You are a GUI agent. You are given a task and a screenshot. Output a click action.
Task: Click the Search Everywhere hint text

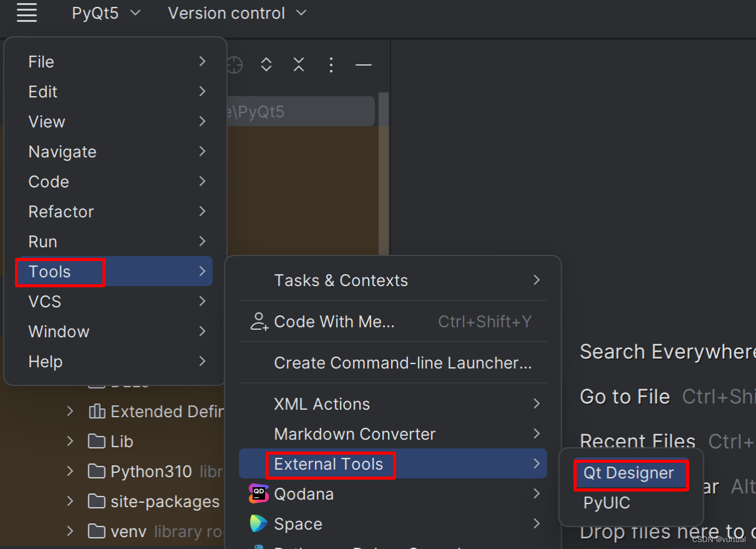pos(668,352)
